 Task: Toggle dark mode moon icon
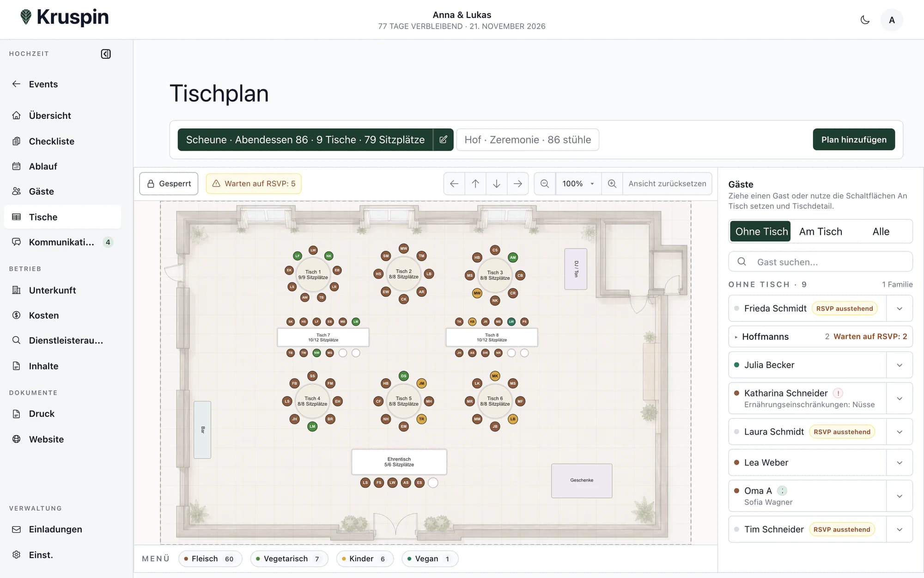[x=865, y=20]
